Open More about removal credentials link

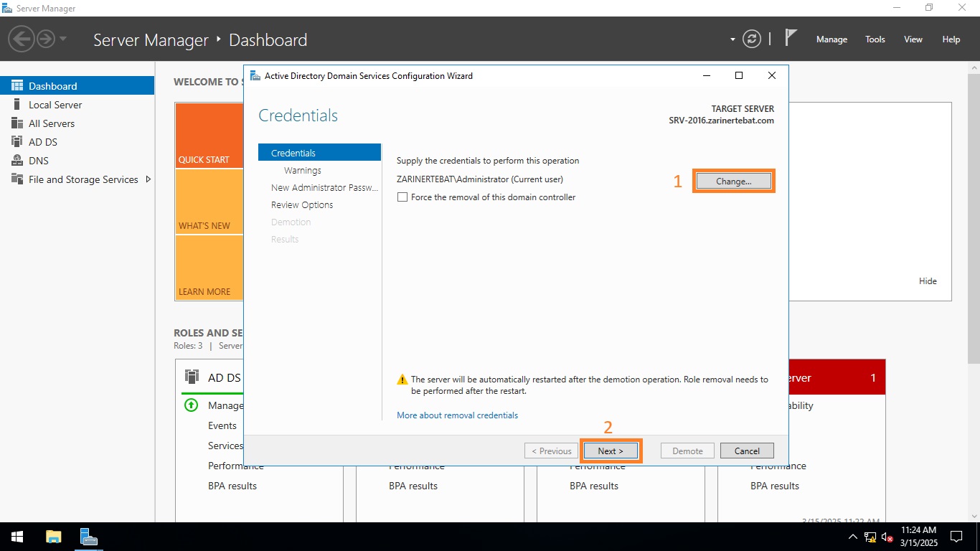point(457,415)
